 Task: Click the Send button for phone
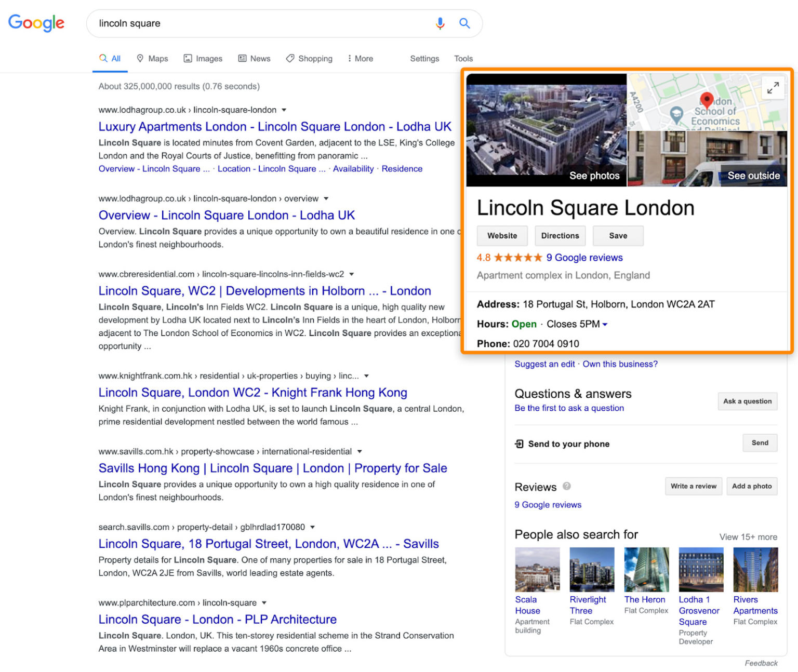click(760, 443)
